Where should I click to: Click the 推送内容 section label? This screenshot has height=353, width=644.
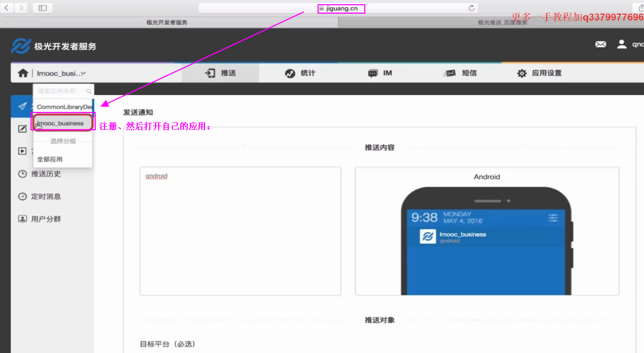tap(380, 148)
